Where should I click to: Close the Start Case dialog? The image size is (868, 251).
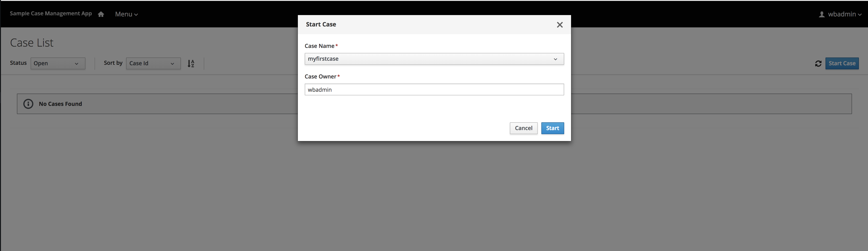click(x=560, y=25)
